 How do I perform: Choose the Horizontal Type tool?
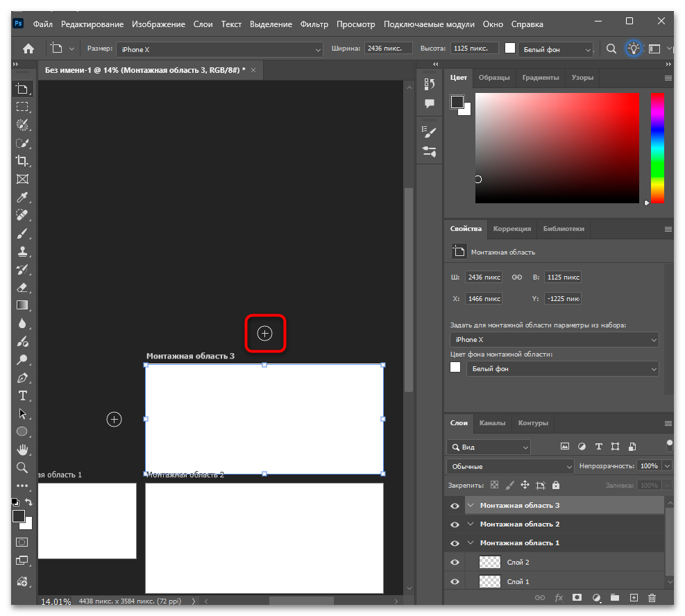pos(22,395)
